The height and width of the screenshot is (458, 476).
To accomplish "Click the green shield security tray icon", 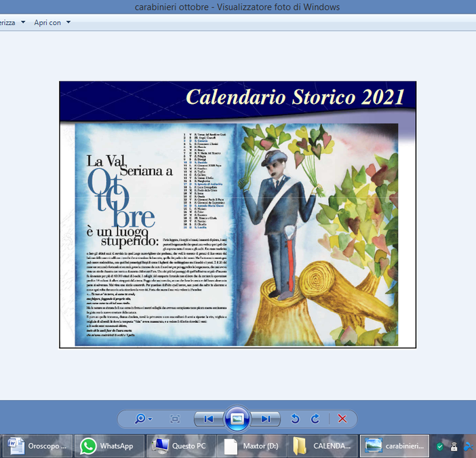I will [440, 446].
